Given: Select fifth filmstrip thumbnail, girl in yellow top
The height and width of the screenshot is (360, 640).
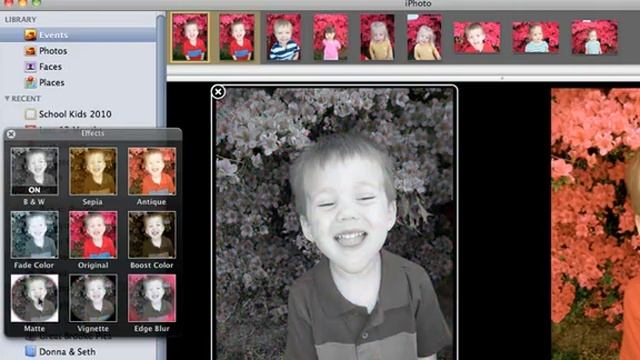Looking at the screenshot, I should (378, 37).
